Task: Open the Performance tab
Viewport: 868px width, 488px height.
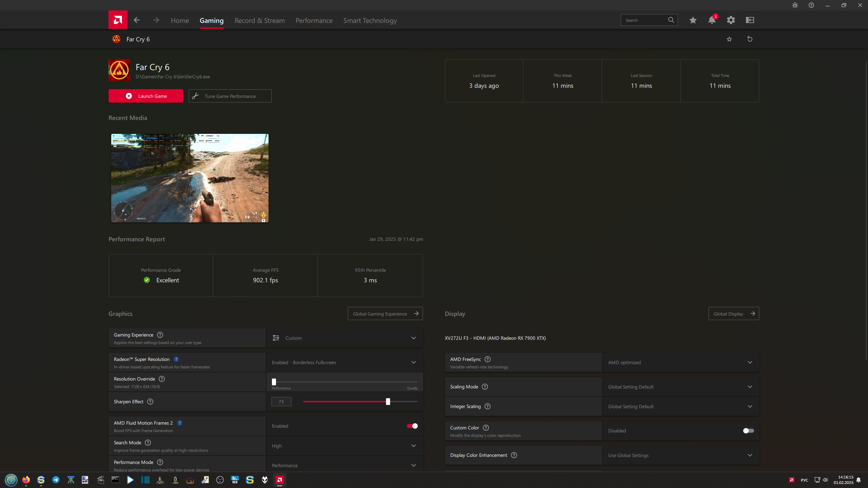Action: coord(314,21)
